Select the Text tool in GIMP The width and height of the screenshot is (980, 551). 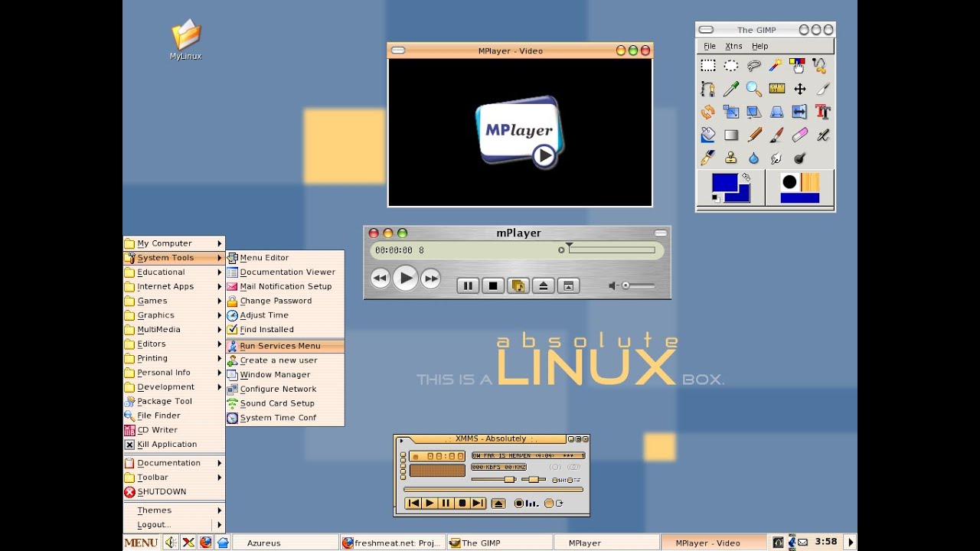822,112
